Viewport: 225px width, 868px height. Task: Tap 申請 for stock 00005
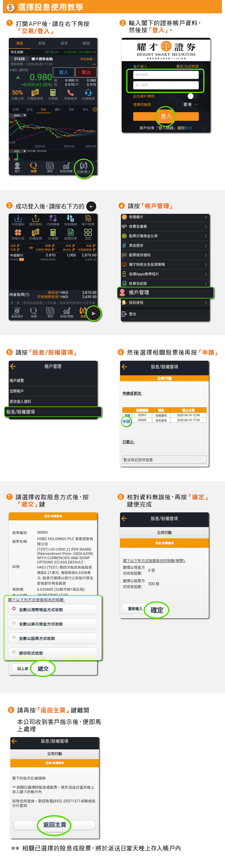[x=126, y=421]
